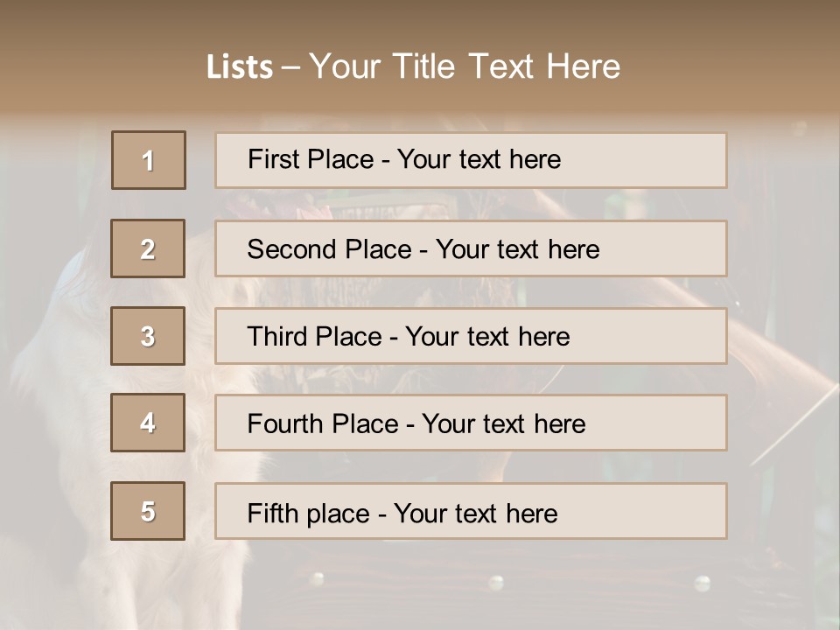This screenshot has width=840, height=630.
Task: Click the bold word Lists in title
Action: point(240,67)
